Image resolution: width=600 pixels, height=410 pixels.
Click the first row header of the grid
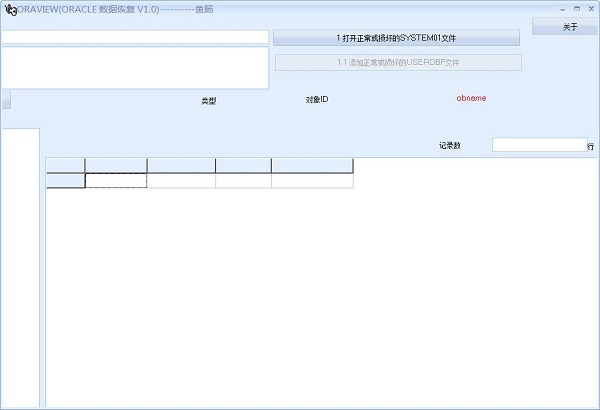[x=65, y=181]
